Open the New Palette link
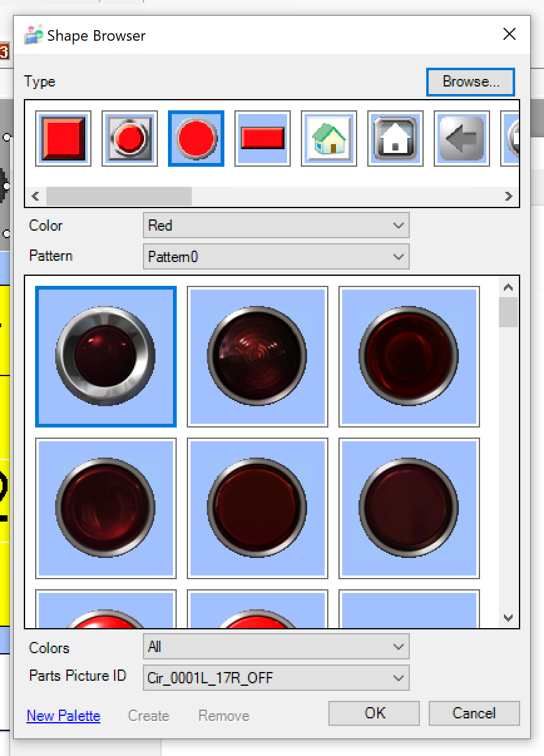 (x=63, y=716)
